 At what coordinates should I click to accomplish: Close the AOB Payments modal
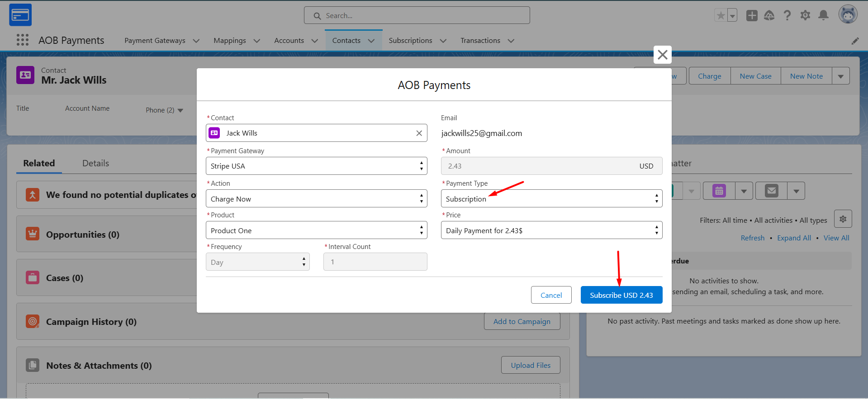663,55
